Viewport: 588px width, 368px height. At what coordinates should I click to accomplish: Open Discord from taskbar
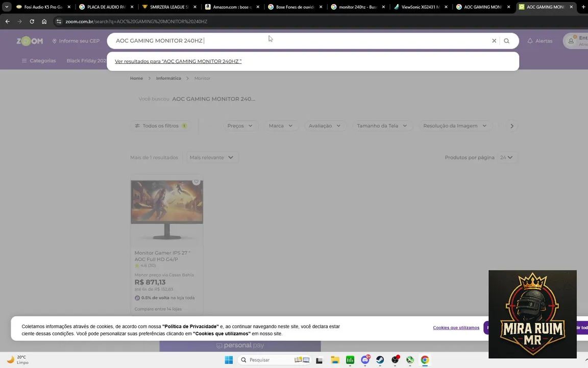tap(365, 360)
